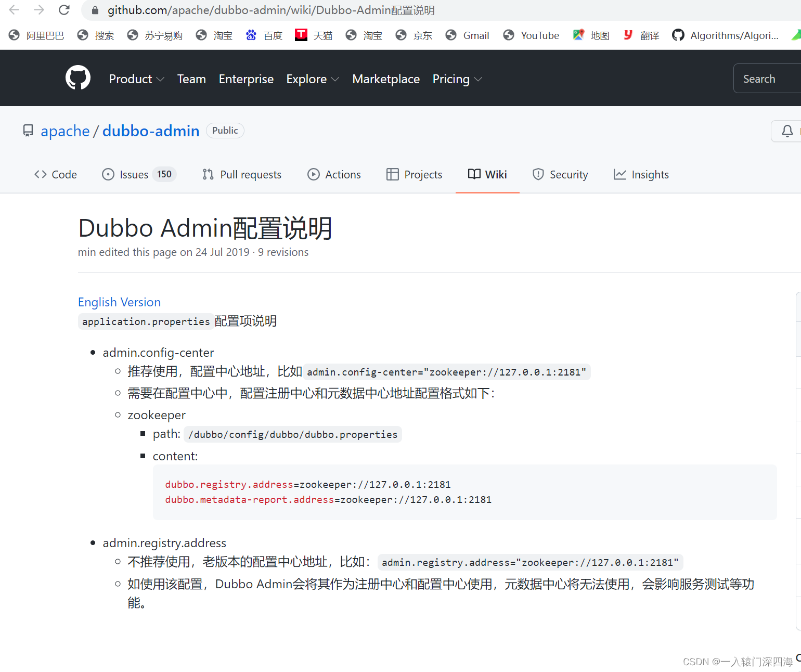This screenshot has width=801, height=672.
Task: Open the Algorithms GitHub bookmark
Action: (725, 35)
